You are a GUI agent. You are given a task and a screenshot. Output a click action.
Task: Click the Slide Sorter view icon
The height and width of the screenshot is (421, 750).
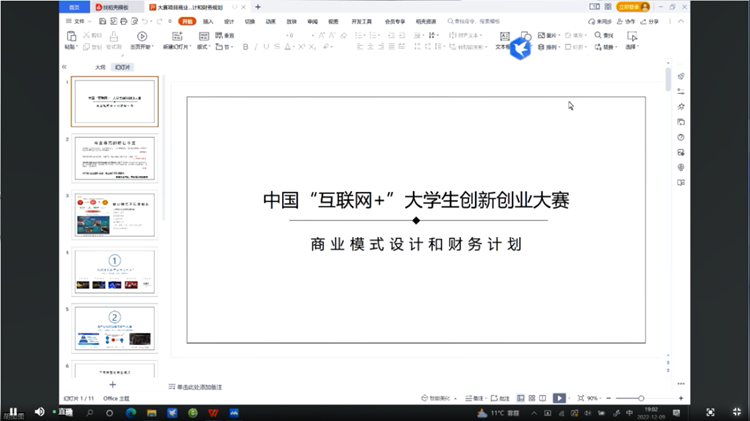(532, 398)
